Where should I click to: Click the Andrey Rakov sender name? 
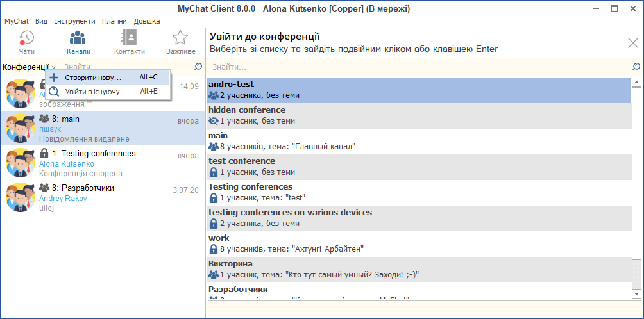coord(63,199)
